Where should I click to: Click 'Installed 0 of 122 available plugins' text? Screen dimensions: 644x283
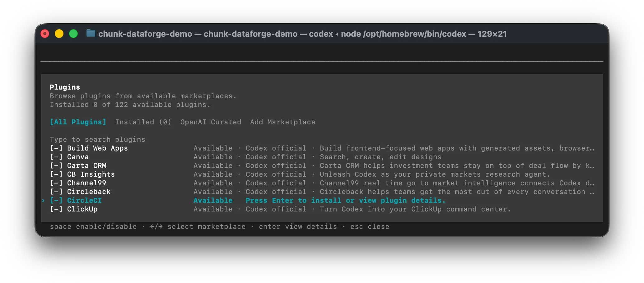[x=130, y=105]
